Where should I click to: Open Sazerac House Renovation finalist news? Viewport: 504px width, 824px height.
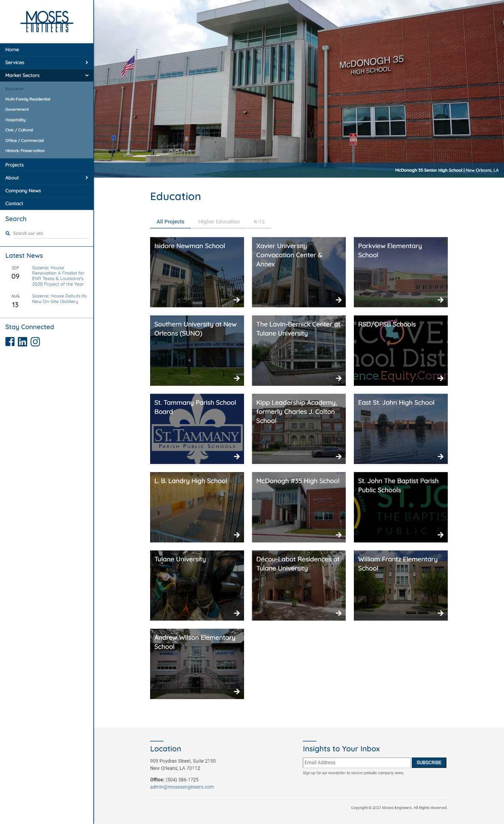[x=58, y=276]
